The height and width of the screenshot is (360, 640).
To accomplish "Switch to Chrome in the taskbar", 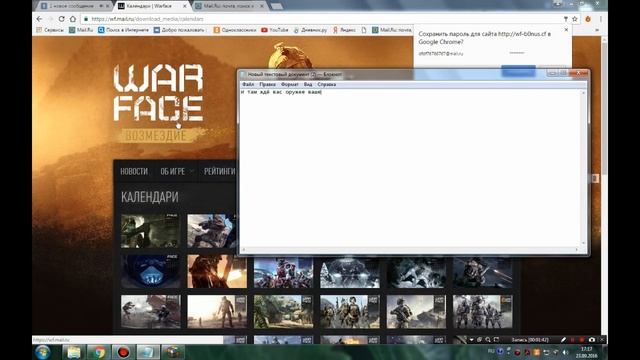I will click(x=99, y=352).
